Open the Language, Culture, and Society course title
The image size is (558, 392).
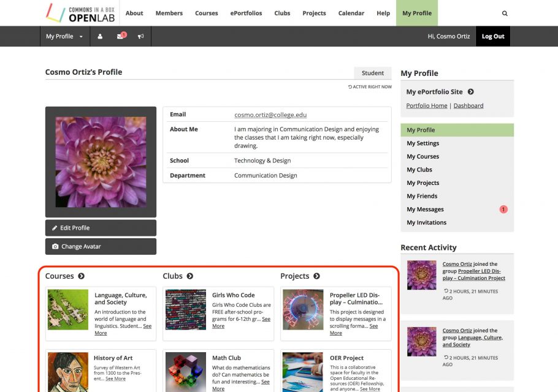[x=121, y=298]
